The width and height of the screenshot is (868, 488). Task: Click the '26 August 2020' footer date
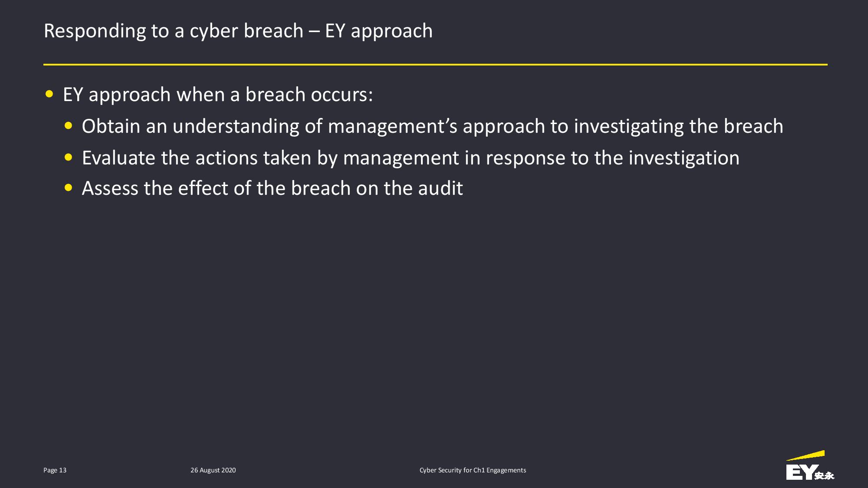pyautogui.click(x=213, y=470)
